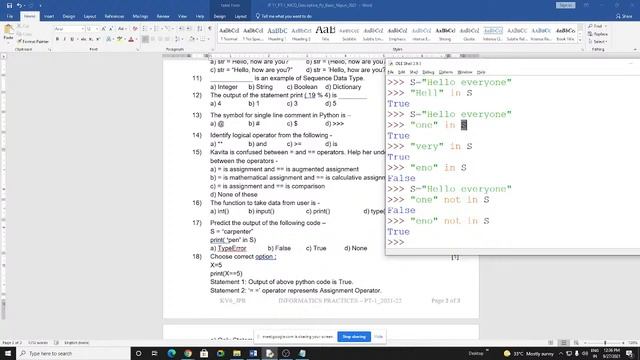Click the taskbar search box

[73, 353]
